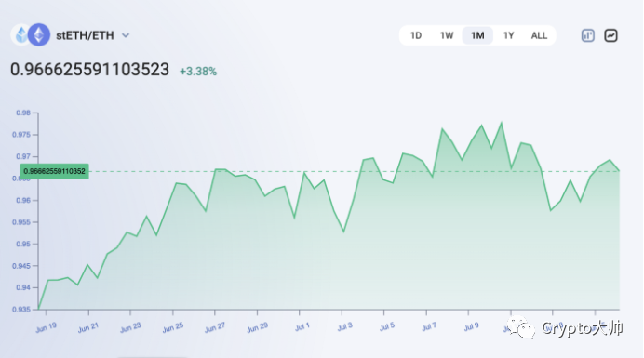Click the 0.955 y-axis label

coord(21,222)
